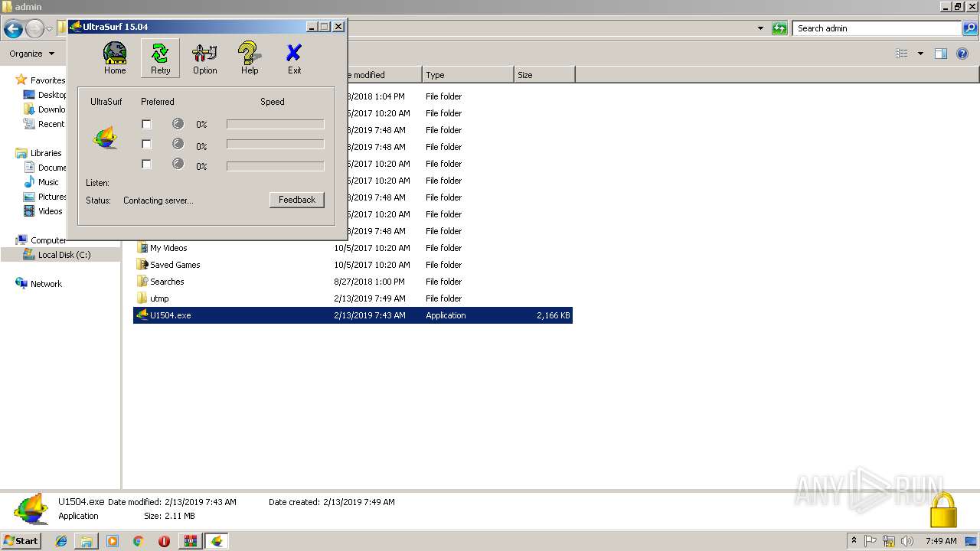Click the Feedback button
The width and height of the screenshot is (980, 551).
[297, 200]
